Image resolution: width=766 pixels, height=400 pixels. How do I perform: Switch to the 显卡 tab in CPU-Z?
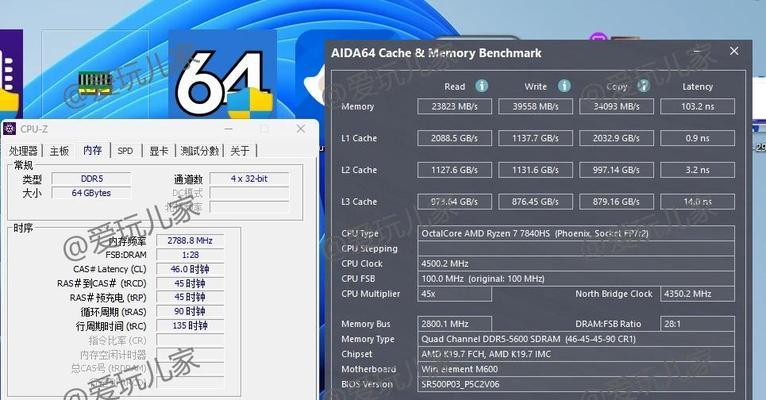pos(158,151)
